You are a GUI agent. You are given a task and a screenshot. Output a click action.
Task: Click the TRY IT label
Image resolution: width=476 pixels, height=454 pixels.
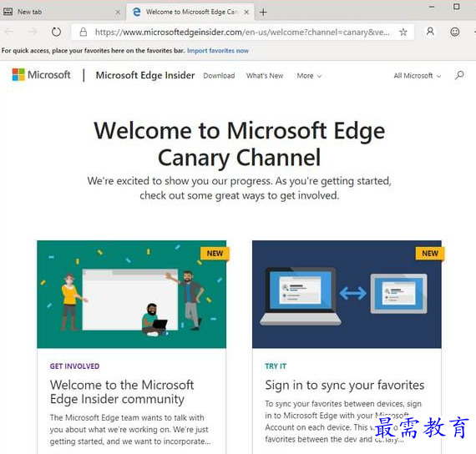click(276, 366)
